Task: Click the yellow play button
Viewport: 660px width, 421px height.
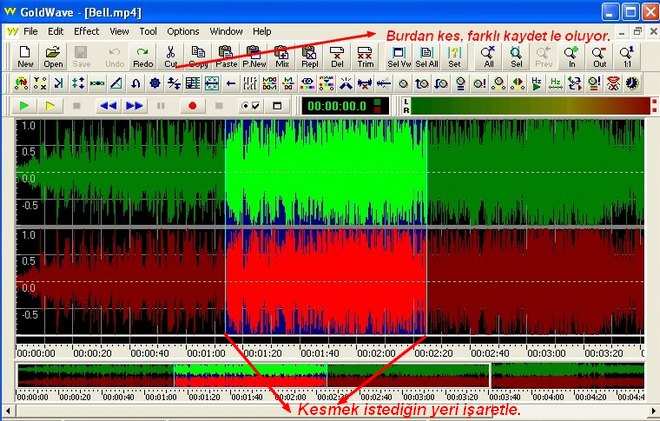Action: pos(50,106)
